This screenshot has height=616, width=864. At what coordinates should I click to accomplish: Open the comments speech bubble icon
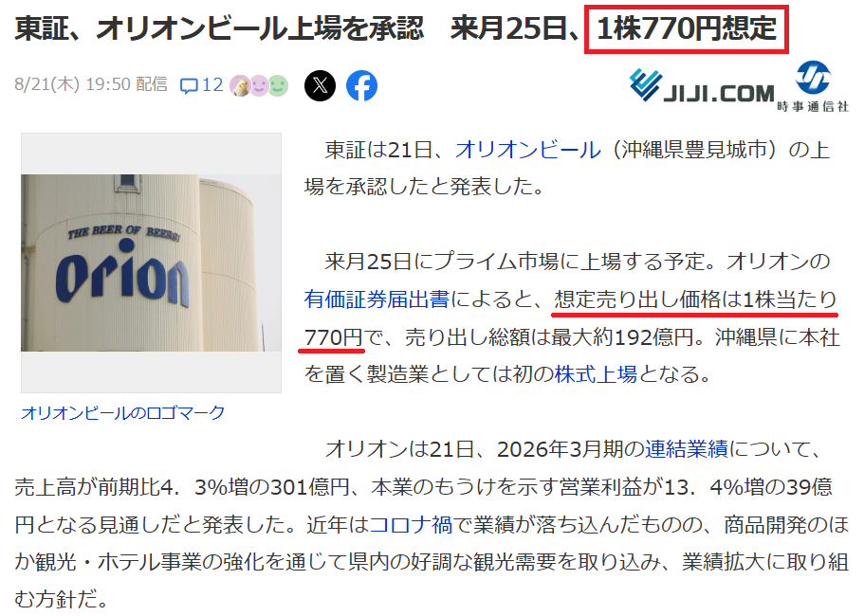pos(189,86)
